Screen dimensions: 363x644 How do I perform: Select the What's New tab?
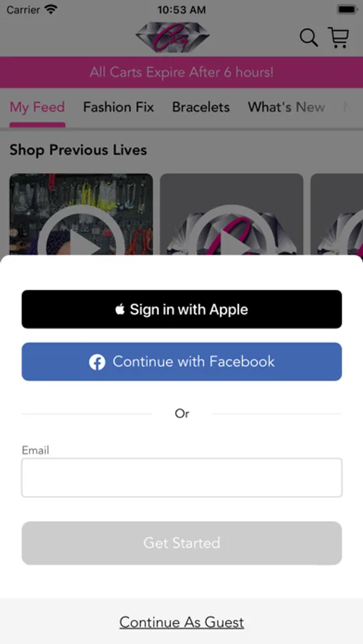coord(286,107)
